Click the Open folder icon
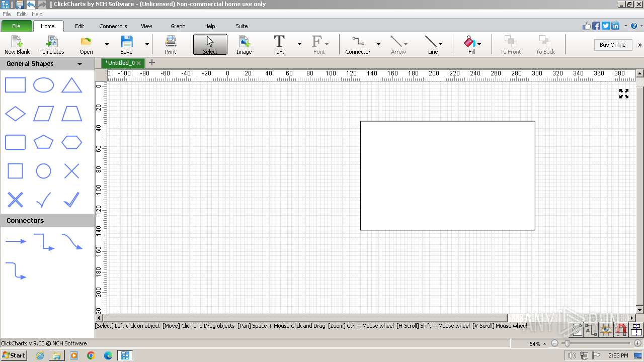The image size is (644, 362). [x=86, y=45]
